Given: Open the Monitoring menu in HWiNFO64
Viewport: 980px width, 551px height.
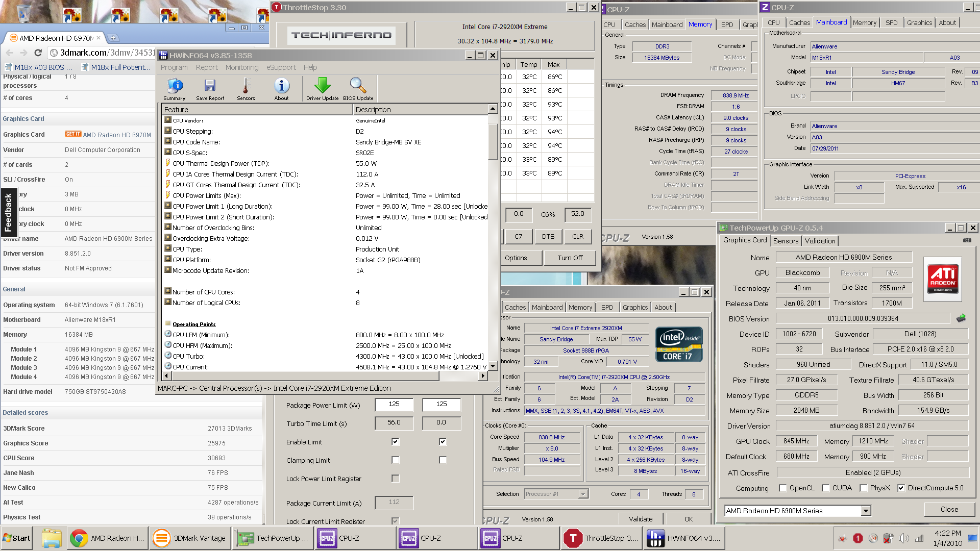Looking at the screenshot, I should tap(242, 67).
